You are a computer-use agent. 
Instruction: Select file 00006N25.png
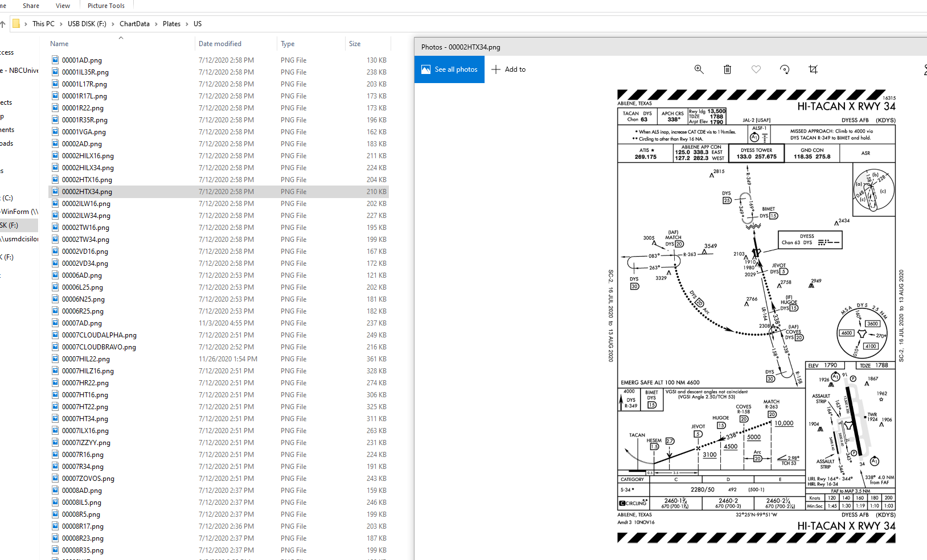coord(83,299)
